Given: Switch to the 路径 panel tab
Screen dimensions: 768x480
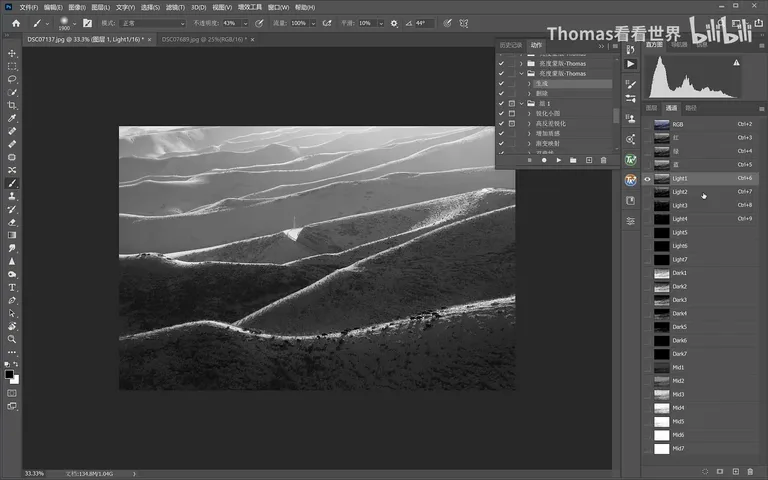Looking at the screenshot, I should (691, 108).
